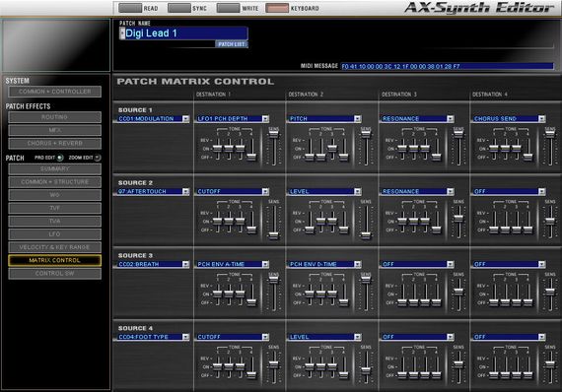This screenshot has width=562, height=392.
Task: Toggle tone 2 switch for PCH ENV D-TIME
Action: tap(320, 294)
